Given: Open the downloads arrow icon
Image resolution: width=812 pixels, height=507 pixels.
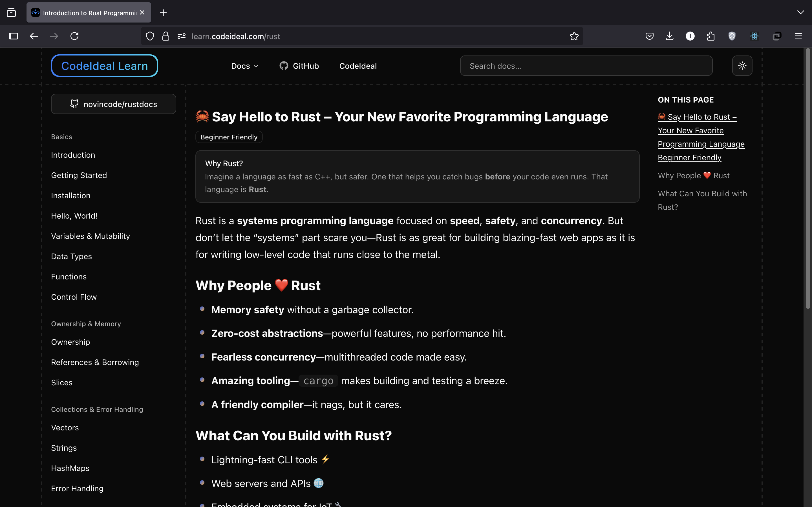Looking at the screenshot, I should [669, 36].
